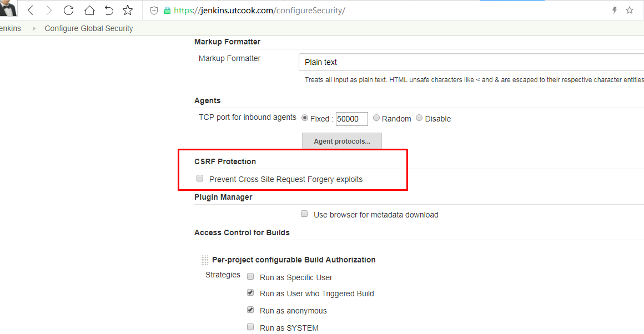Image resolution: width=644 pixels, height=334 pixels.
Task: Click the undo/restore arrow icon in toolbar
Action: coord(108,10)
